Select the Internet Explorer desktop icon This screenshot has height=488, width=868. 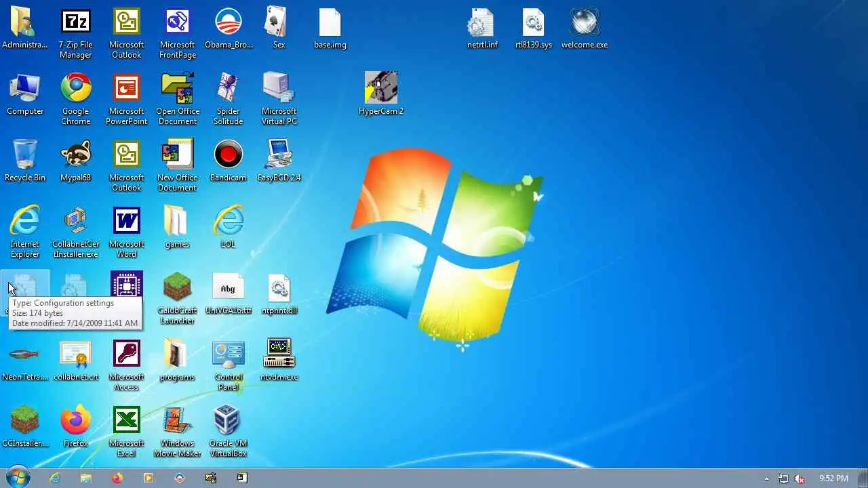25,232
